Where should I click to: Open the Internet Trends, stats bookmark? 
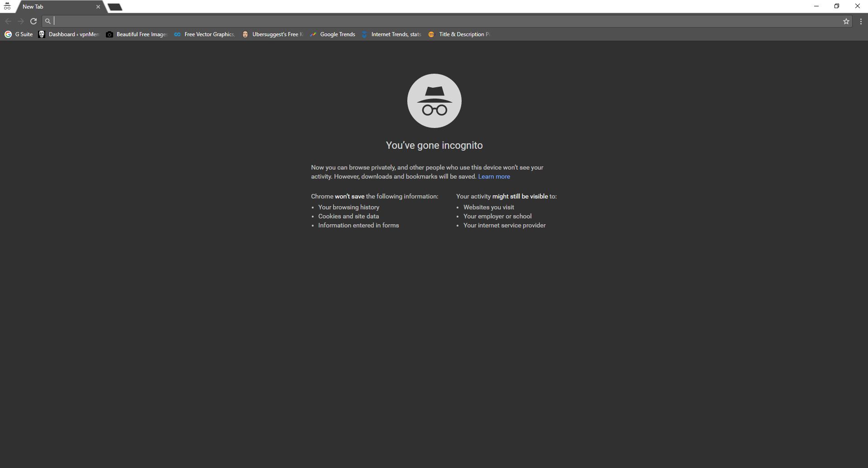tap(392, 34)
